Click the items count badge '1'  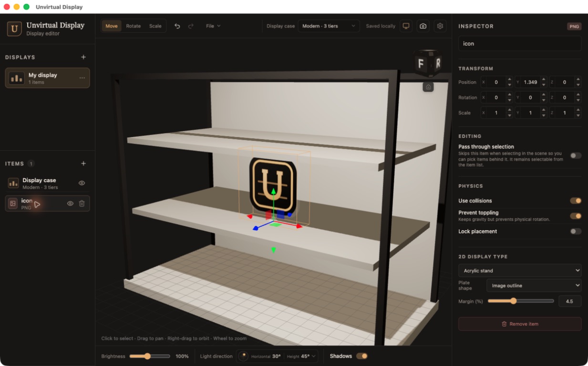click(31, 163)
